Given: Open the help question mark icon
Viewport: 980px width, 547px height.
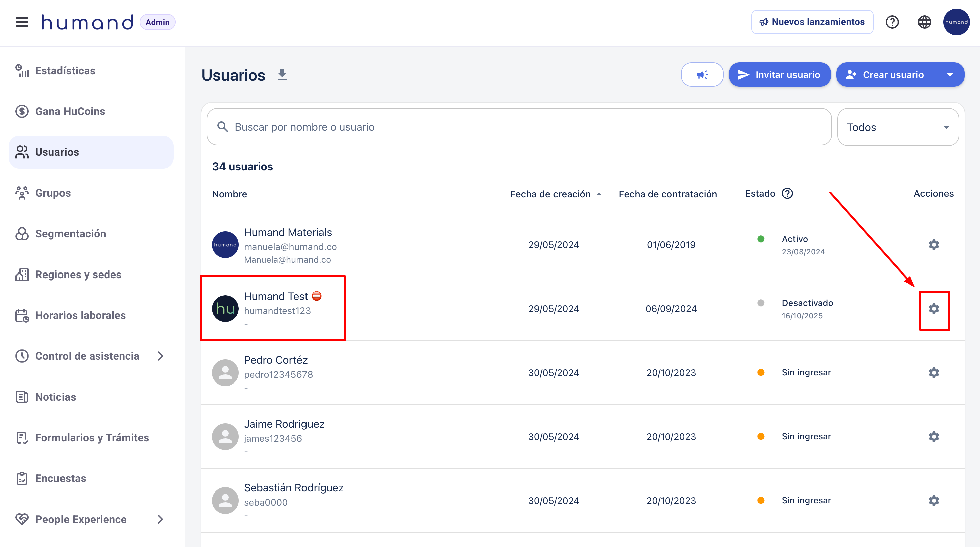Looking at the screenshot, I should point(892,22).
